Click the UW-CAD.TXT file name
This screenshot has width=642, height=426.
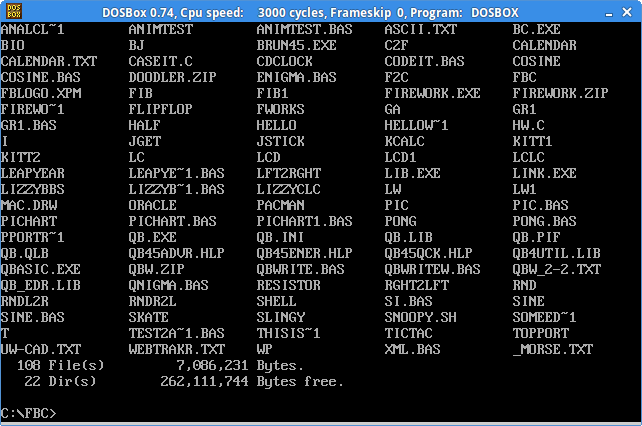41,349
